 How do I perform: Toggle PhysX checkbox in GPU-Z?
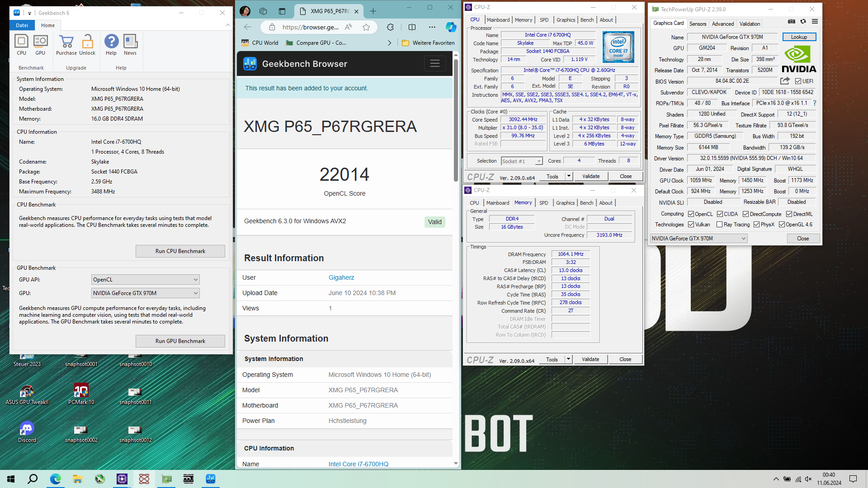coord(756,225)
